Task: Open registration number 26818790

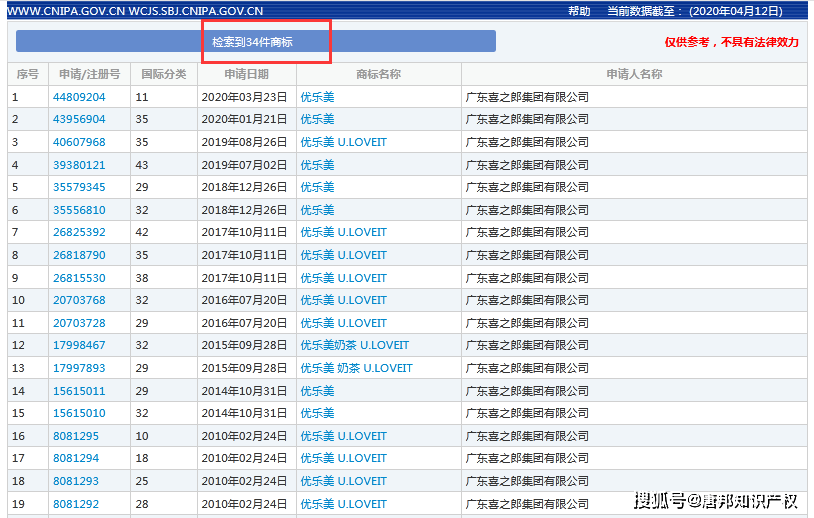Action: (x=79, y=255)
